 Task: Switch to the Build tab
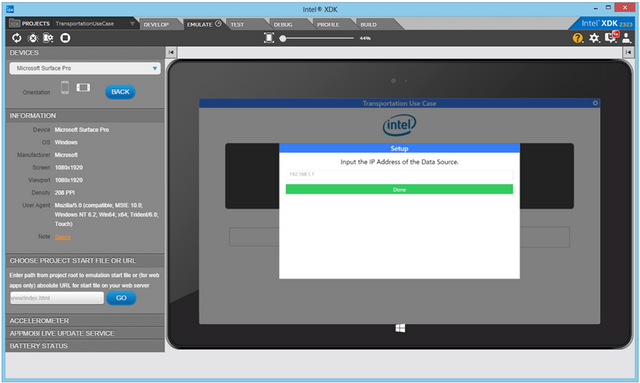(x=369, y=24)
